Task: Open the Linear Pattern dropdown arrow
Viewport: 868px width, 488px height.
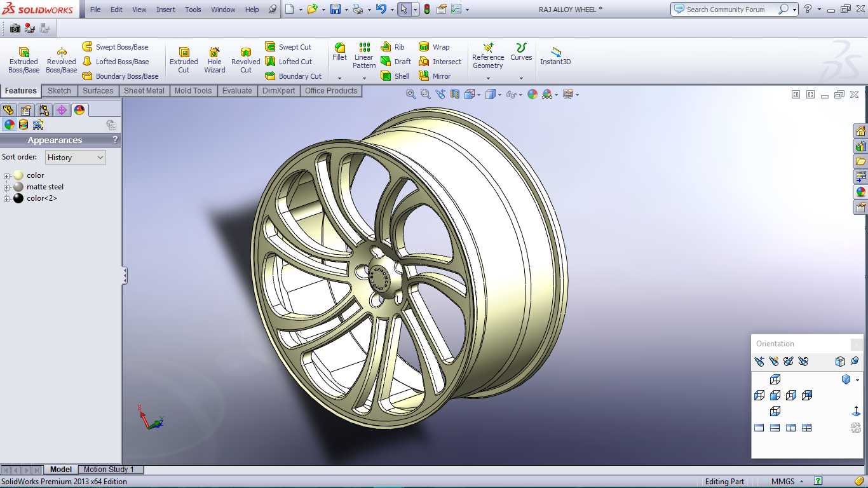Action: (364, 78)
